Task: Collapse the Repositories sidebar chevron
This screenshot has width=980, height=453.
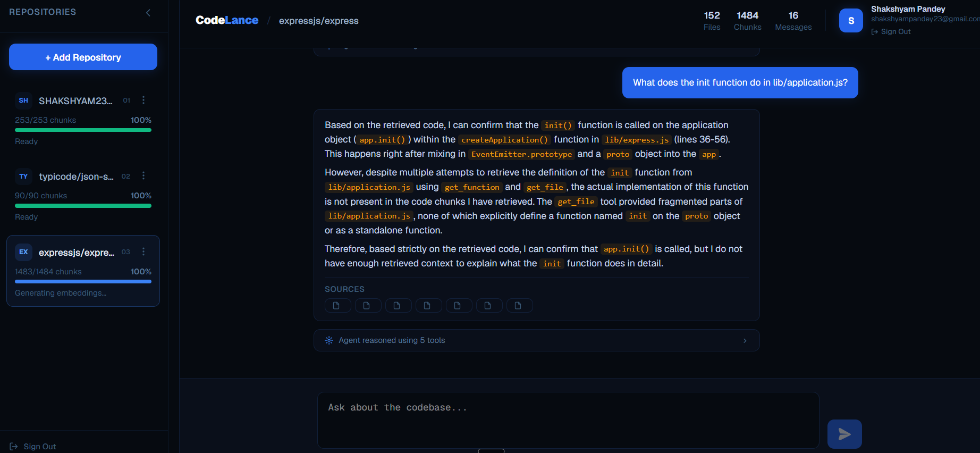Action: point(148,13)
